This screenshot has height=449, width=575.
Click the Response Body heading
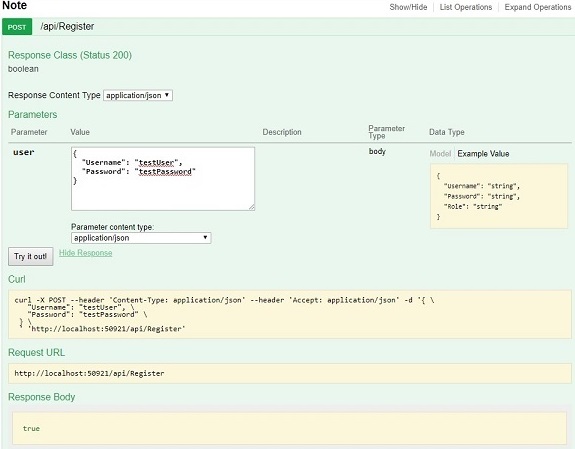[x=41, y=397]
